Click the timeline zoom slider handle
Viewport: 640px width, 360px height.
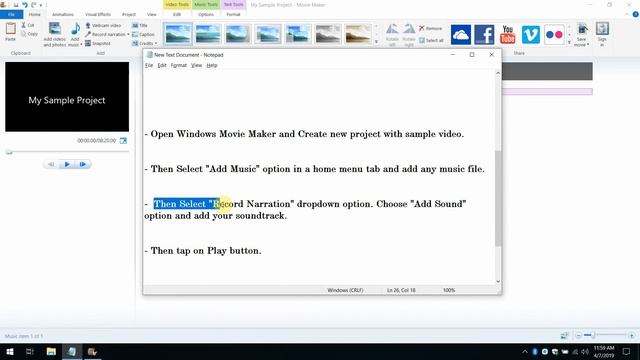[593, 335]
